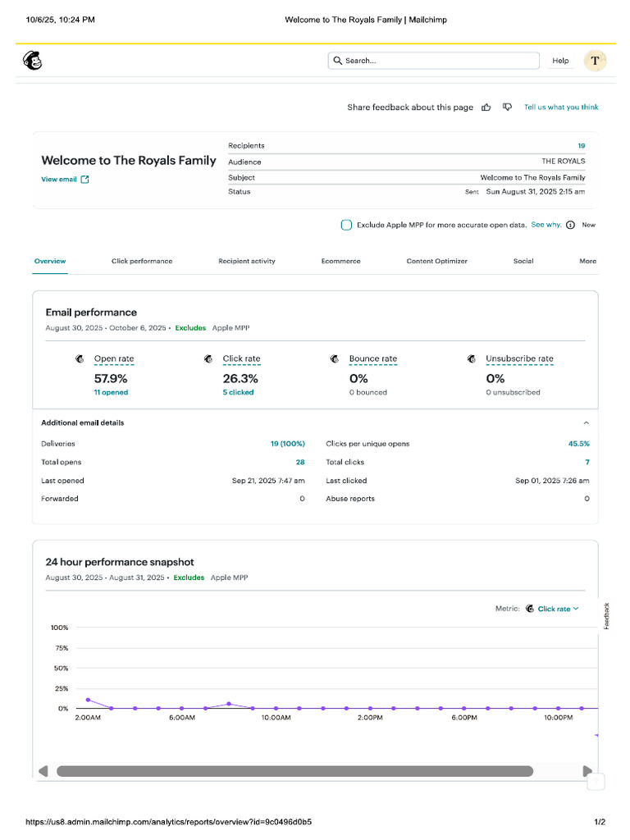Image resolution: width=630 pixels, height=840 pixels.
Task: Give thumbs down feedback
Action: [x=507, y=107]
